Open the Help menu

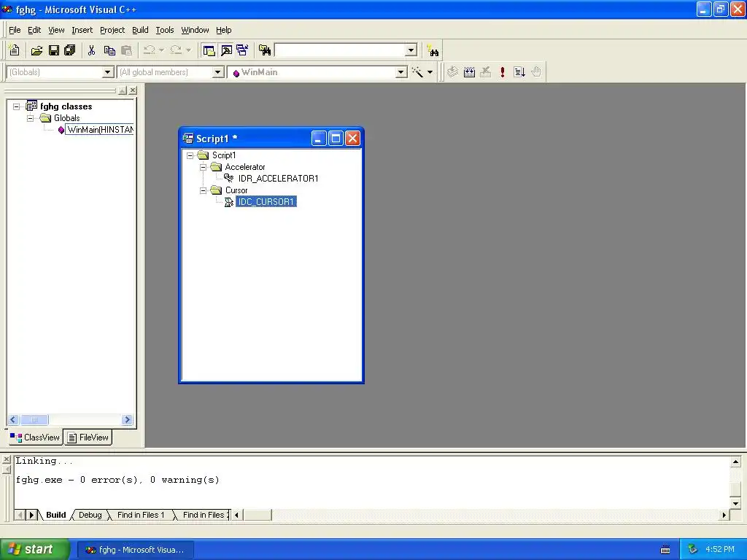(223, 30)
